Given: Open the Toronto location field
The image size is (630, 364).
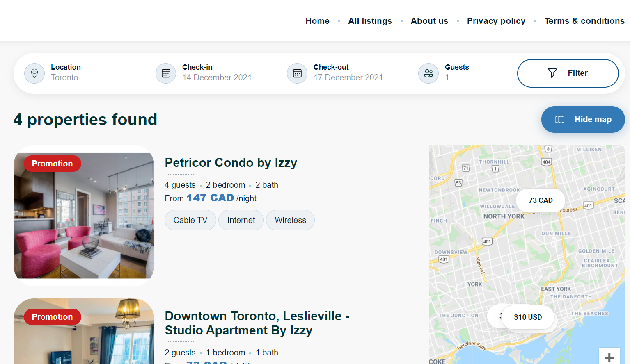Looking at the screenshot, I should (64, 77).
